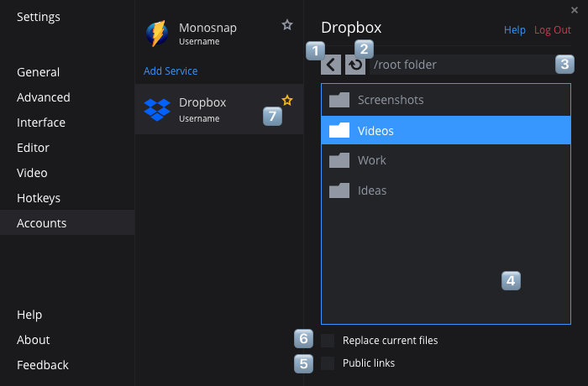Switch to Hotkeys settings

coord(39,198)
